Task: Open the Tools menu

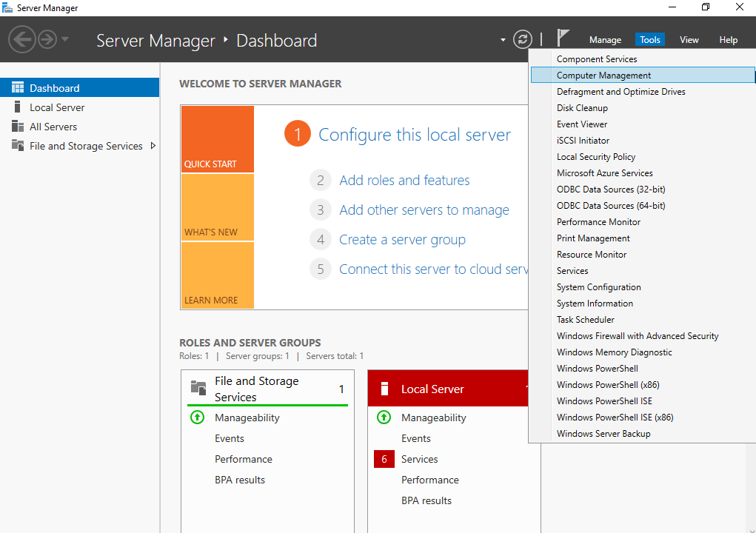Action: [x=650, y=40]
